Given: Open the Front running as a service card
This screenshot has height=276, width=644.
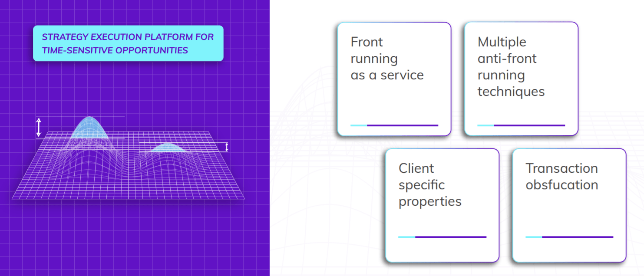Looking at the screenshot, I should pos(394,79).
